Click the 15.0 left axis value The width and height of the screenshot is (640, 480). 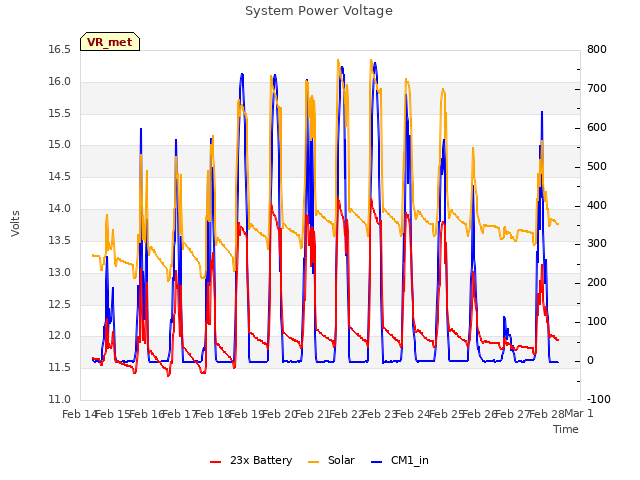pyautogui.click(x=60, y=145)
